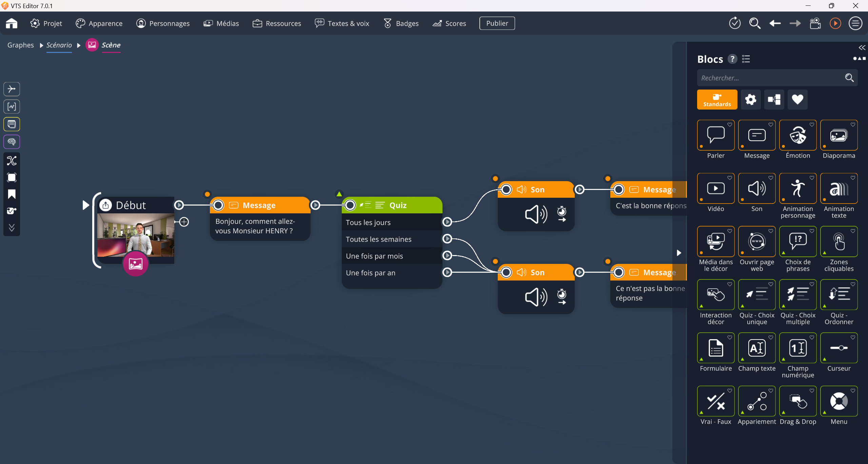868x464 pixels.
Task: Click panel arrow beside the Blocs sidebar
Action: pos(679,253)
